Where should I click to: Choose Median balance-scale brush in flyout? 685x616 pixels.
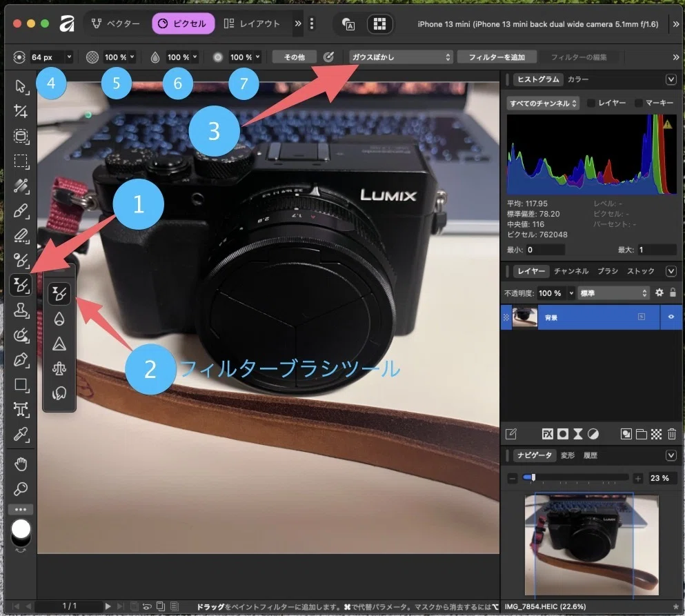coord(59,369)
